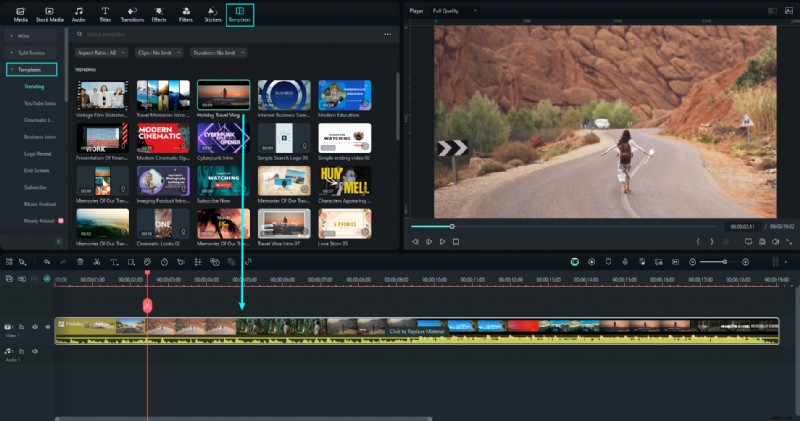Step back to the previous frame
The image size is (800, 421).
pos(415,241)
